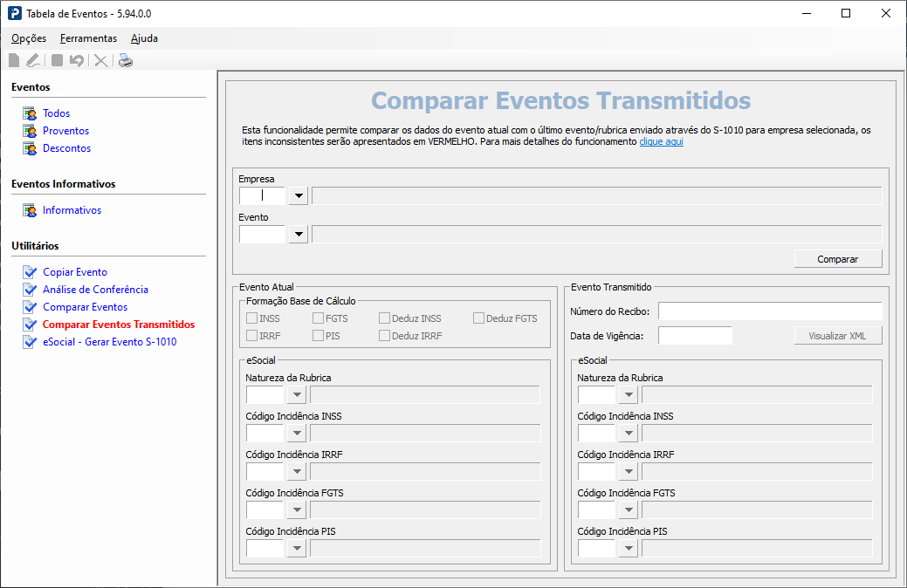Expand Código Incidência PIS dropdown in Evento Transmitido
The width and height of the screenshot is (907, 588).
tap(629, 548)
